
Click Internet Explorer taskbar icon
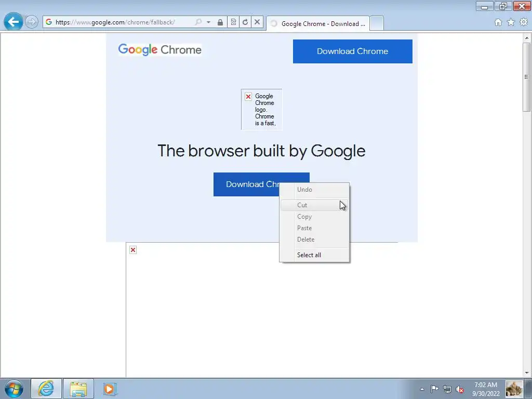coord(46,389)
